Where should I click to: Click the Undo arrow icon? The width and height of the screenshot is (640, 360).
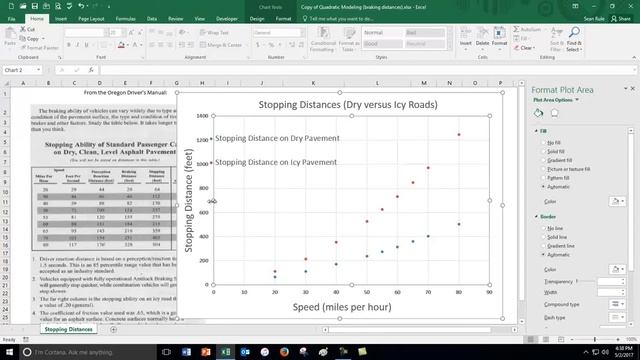pos(81,6)
